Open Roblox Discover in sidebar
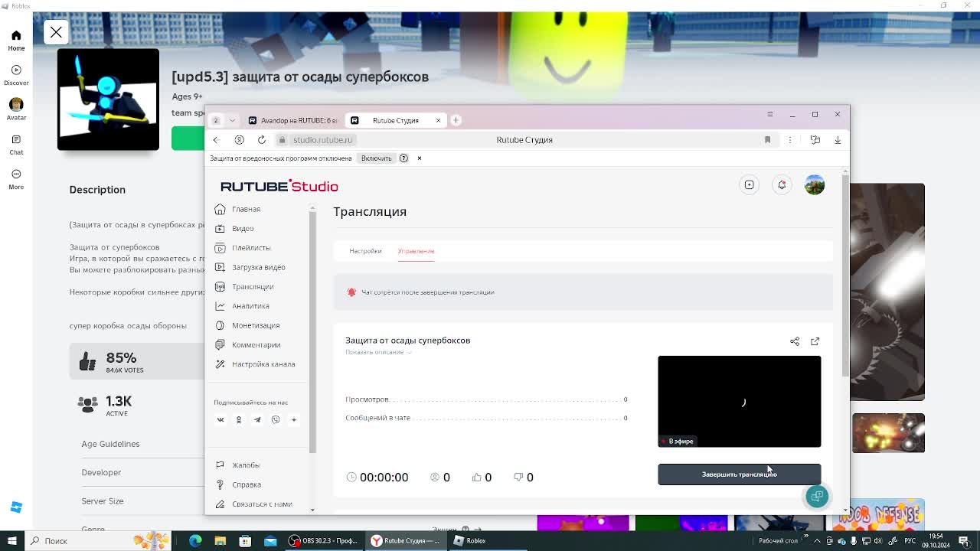The width and height of the screenshot is (980, 551). coord(16,75)
